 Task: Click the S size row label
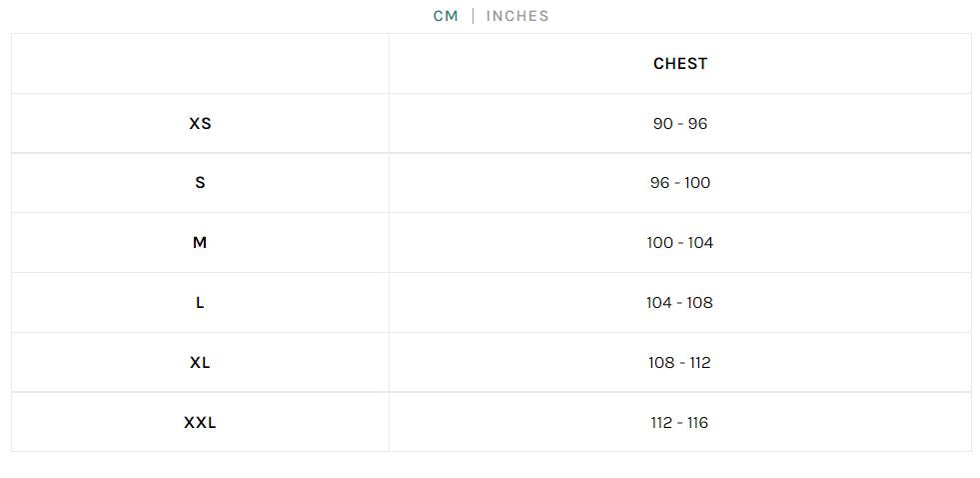(x=200, y=183)
